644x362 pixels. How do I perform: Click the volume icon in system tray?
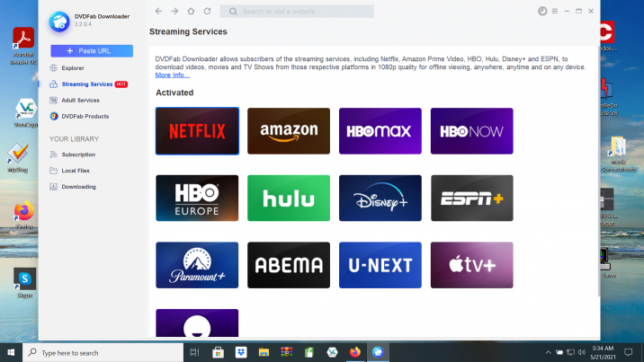(582, 352)
